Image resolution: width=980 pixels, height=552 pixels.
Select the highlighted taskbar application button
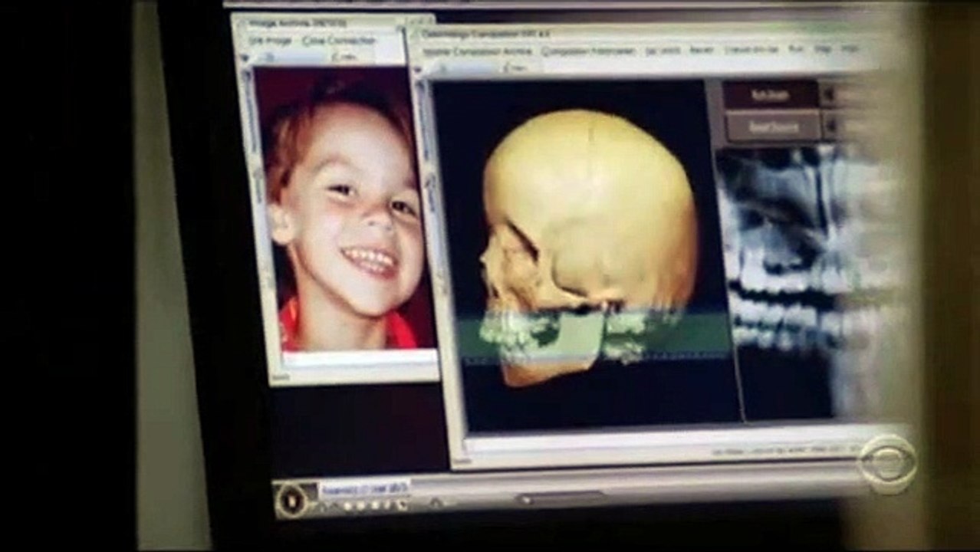point(364,488)
